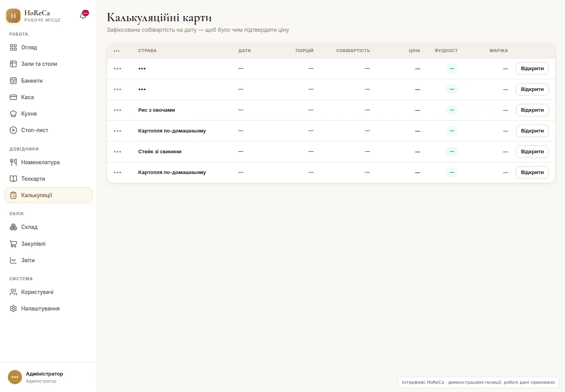Click the СОБІВАРТІСТЬ column header
The width and height of the screenshot is (565, 392).
[x=353, y=51]
